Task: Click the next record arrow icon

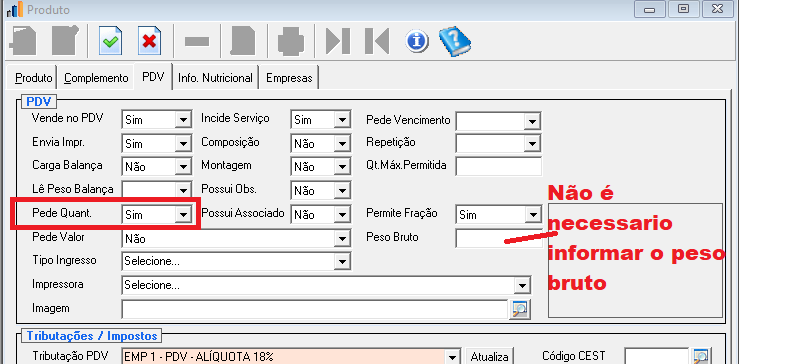Action: pyautogui.click(x=338, y=41)
